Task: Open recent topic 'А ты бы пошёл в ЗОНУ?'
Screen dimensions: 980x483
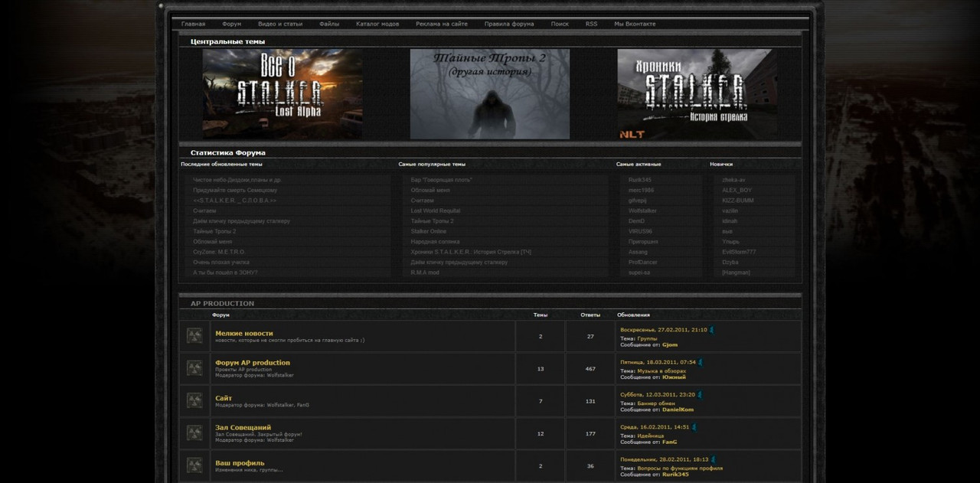Action: pyautogui.click(x=225, y=273)
